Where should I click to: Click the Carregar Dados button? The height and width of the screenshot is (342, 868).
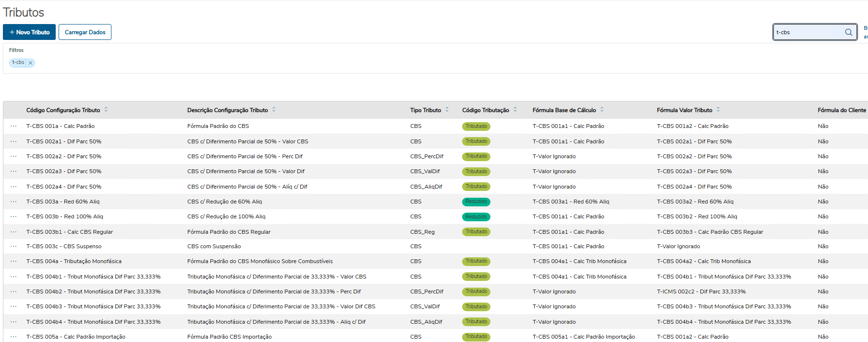(85, 32)
